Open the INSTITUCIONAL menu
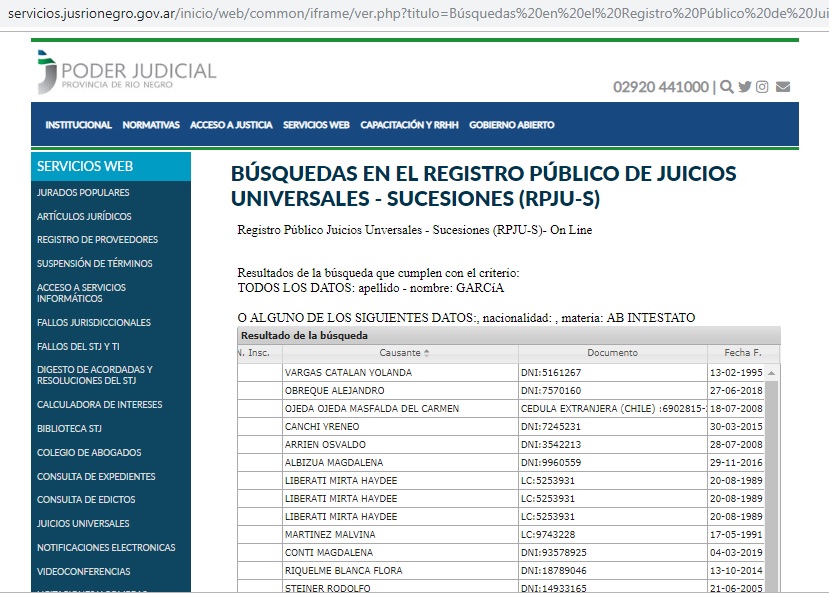The width and height of the screenshot is (829, 593). pyautogui.click(x=77, y=125)
